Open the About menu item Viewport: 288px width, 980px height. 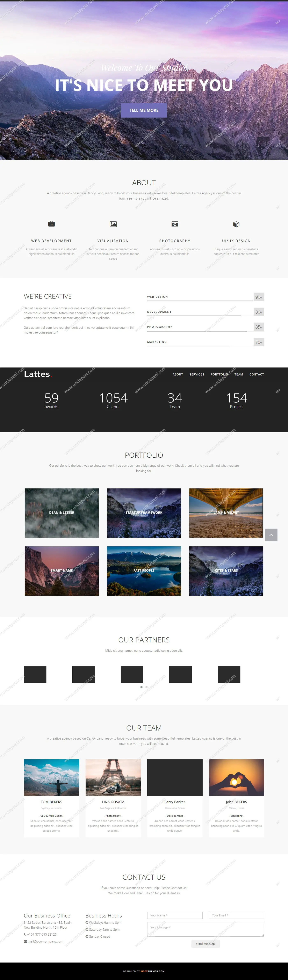(178, 374)
